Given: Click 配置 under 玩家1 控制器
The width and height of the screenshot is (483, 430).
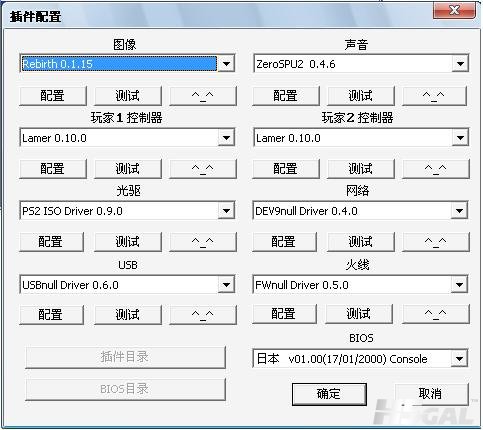Looking at the screenshot, I should coord(53,168).
